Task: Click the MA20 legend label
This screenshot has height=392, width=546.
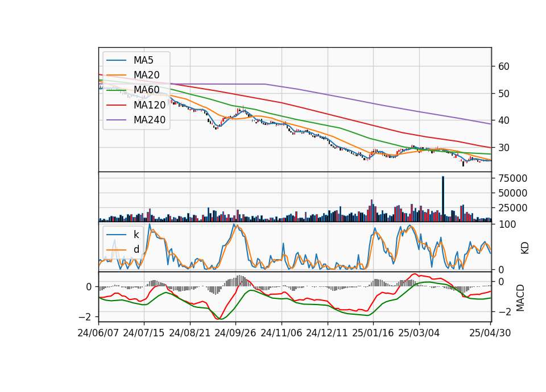Action: tap(146, 75)
